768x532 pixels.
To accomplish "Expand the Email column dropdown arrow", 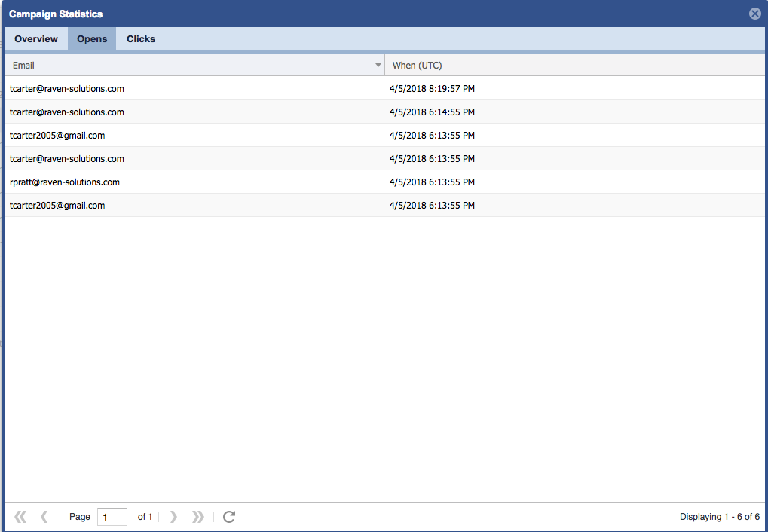I will tap(378, 66).
